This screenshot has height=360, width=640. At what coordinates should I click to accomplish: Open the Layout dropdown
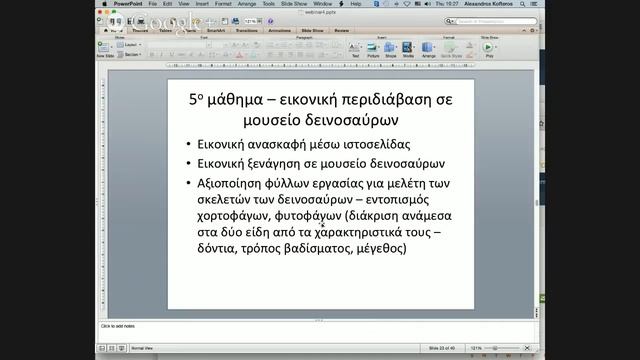[130, 44]
